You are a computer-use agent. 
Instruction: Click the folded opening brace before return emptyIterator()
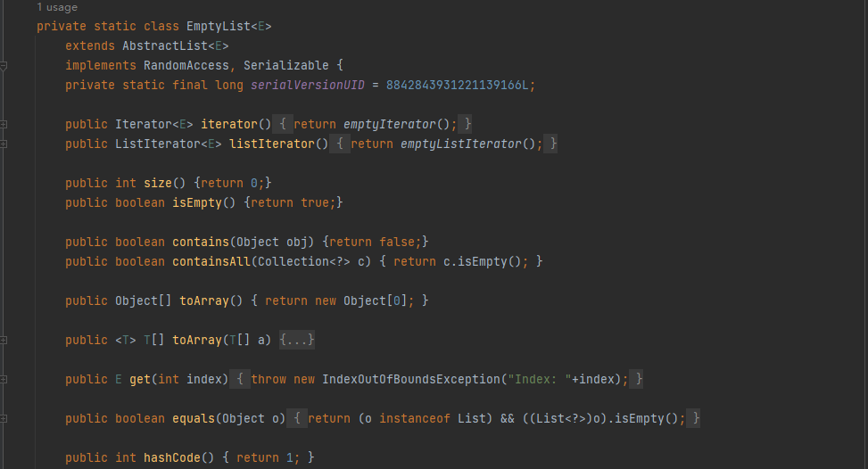coord(282,124)
